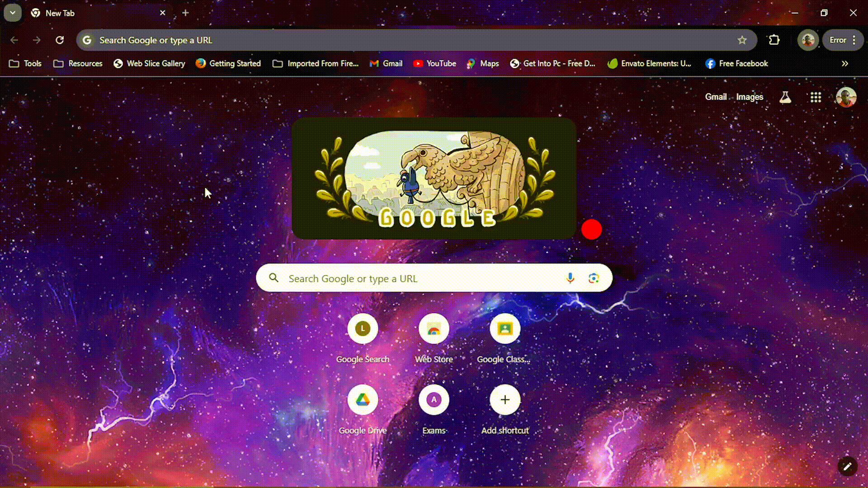The image size is (868, 488).
Task: Customize Chrome with the pencil icon
Action: tap(847, 466)
